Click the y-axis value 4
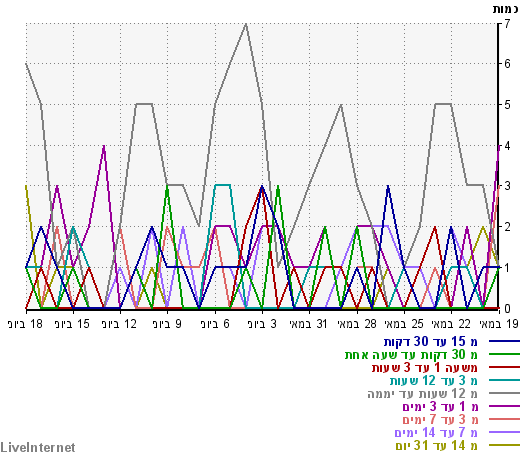520x457 pixels. click(507, 146)
